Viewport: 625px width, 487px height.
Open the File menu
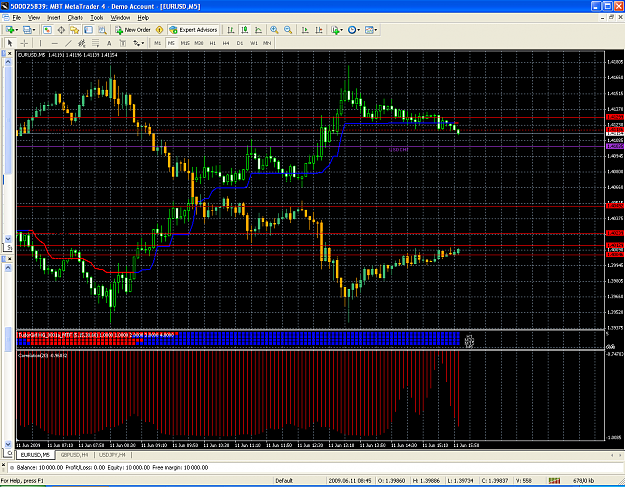click(x=16, y=18)
